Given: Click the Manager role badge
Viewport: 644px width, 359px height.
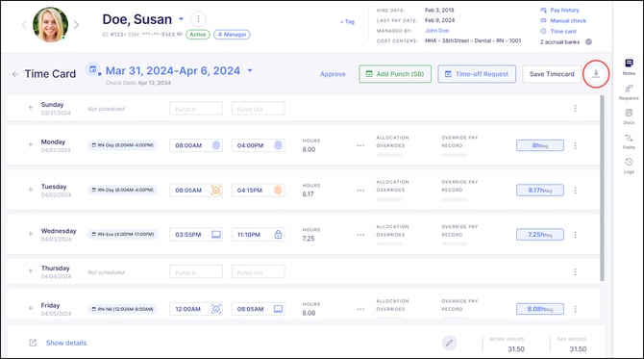Looking at the screenshot, I should click(232, 35).
